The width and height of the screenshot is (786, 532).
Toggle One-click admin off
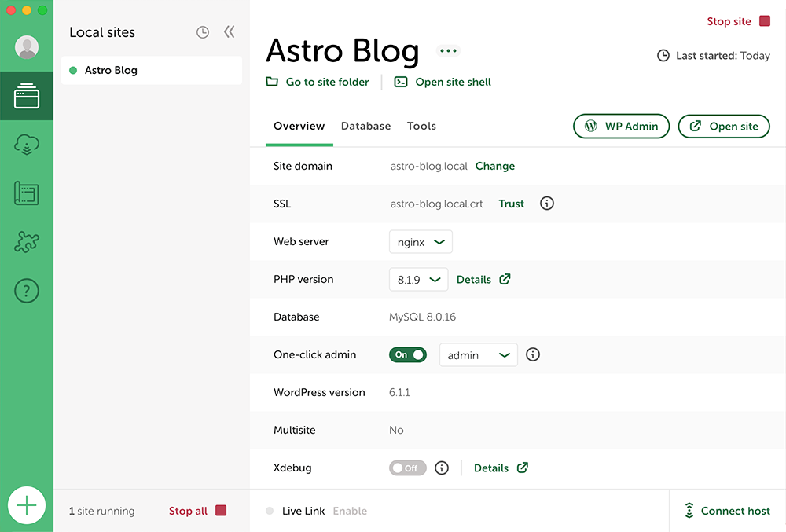pos(408,354)
